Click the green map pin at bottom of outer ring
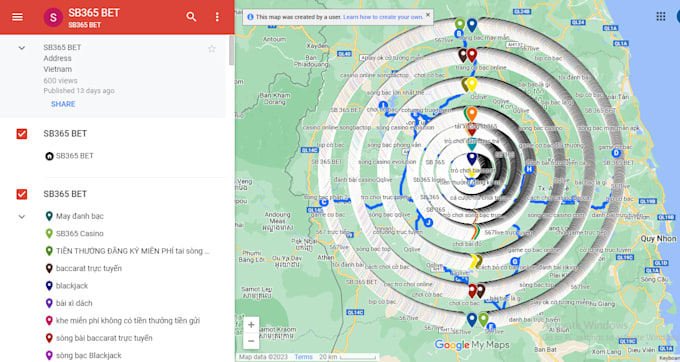This screenshot has width=680, height=362. (x=483, y=320)
